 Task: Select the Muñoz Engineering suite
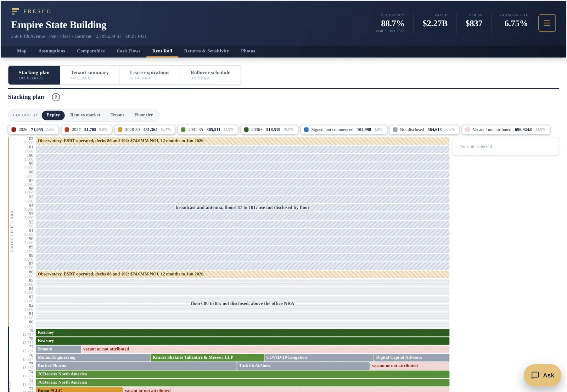pos(93,358)
